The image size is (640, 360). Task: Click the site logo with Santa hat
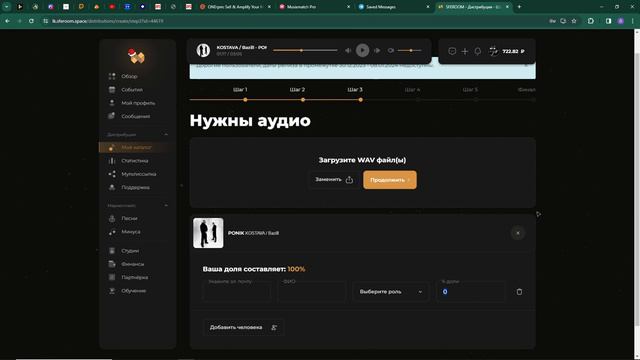[x=136, y=56]
